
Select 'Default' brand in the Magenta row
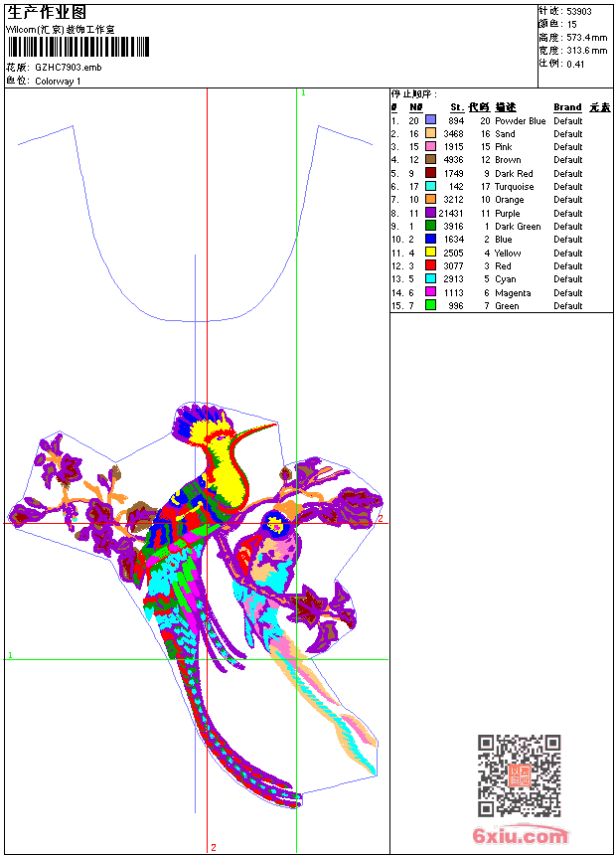568,293
